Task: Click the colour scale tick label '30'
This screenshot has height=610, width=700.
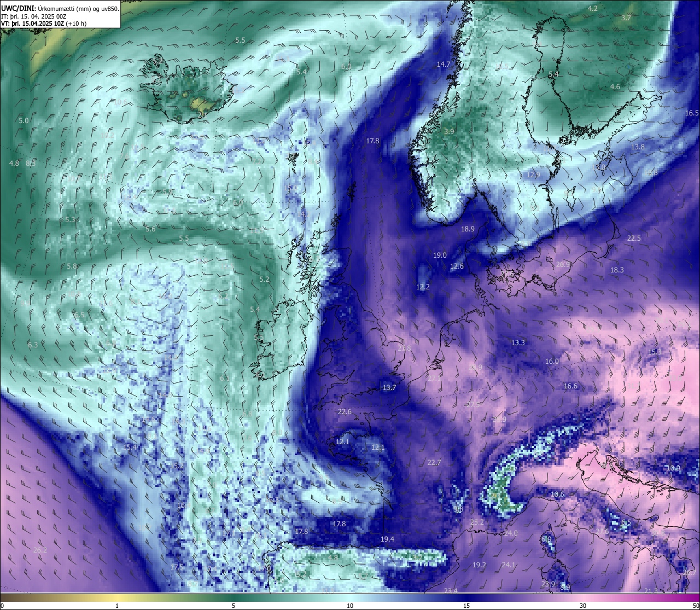Action: tap(583, 606)
